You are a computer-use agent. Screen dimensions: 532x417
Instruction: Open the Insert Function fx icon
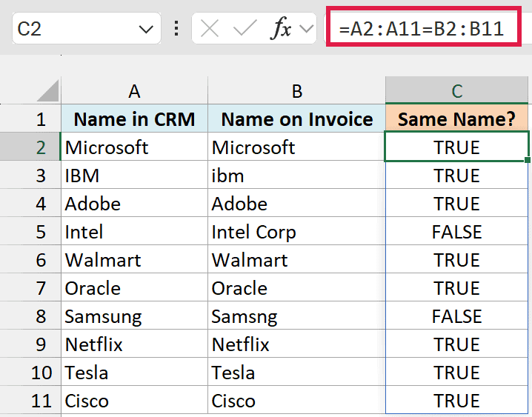[281, 28]
